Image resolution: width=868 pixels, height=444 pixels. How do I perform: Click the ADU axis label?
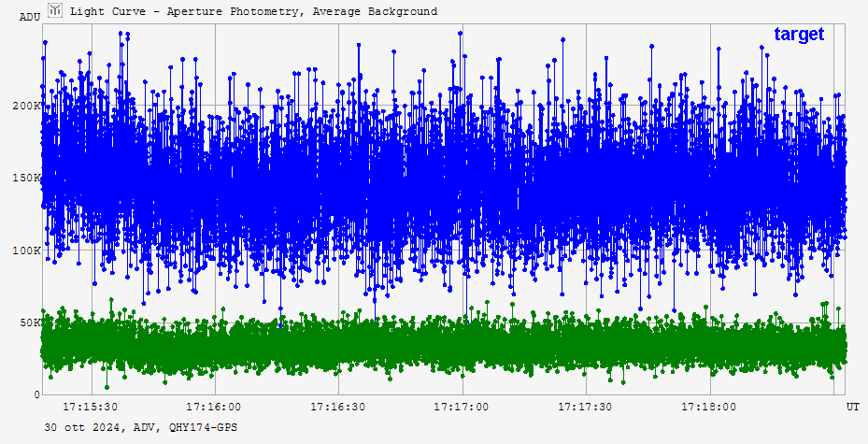tap(30, 17)
